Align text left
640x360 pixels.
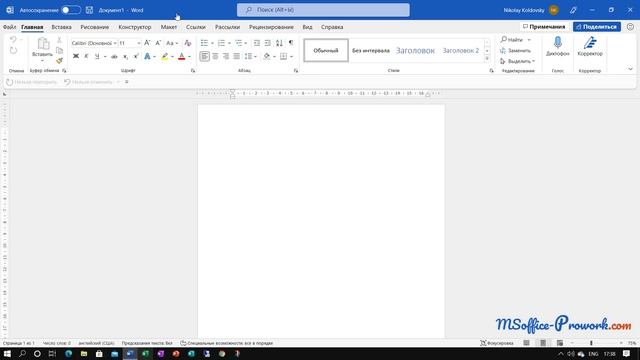[x=204, y=56]
